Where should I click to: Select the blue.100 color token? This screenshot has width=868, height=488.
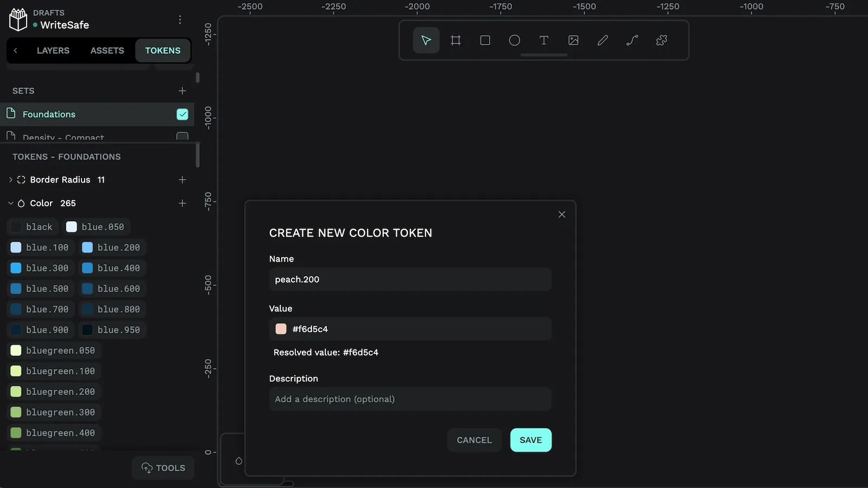click(x=40, y=248)
